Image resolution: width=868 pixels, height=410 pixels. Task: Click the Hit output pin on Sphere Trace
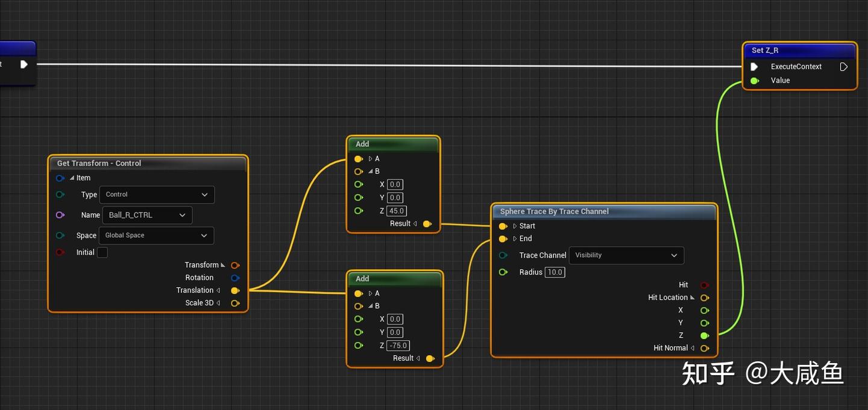coord(704,285)
